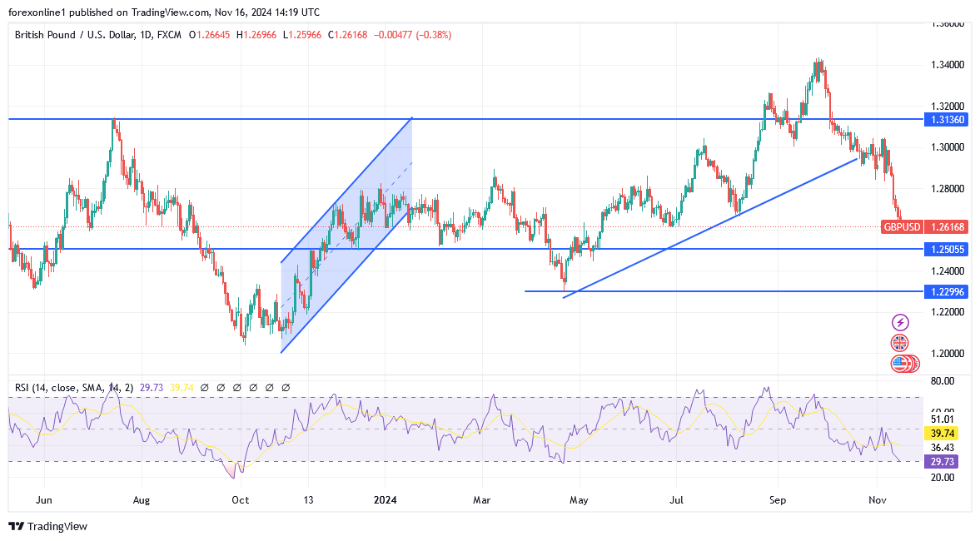Screen dimensions: 980x541
Task: Click the US flag economic events icon
Action: pos(900,364)
